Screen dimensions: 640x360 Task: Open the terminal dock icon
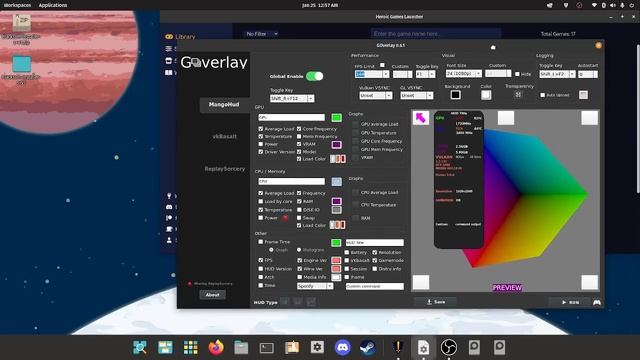pyautogui.click(x=267, y=348)
